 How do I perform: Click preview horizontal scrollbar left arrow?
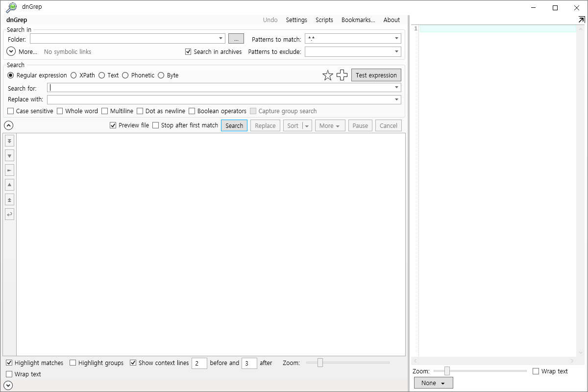click(416, 361)
